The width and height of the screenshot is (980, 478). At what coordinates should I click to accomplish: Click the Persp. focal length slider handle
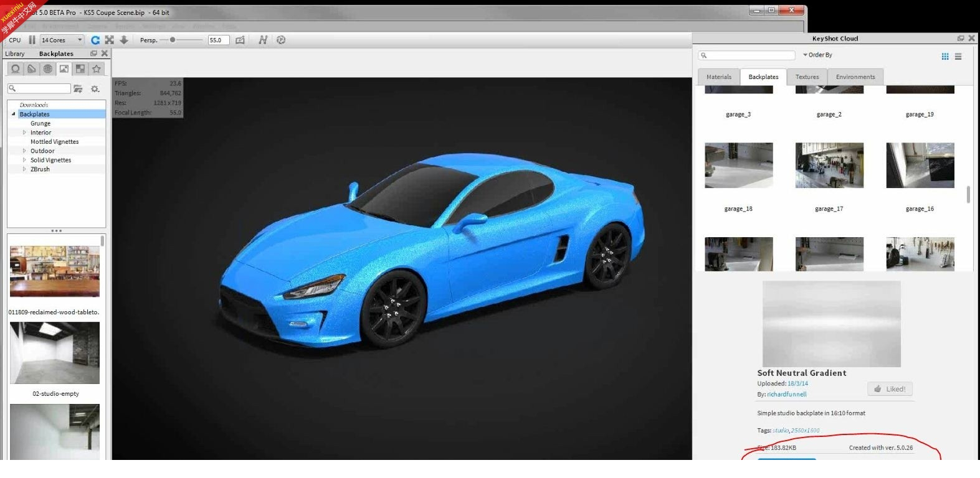tap(173, 40)
